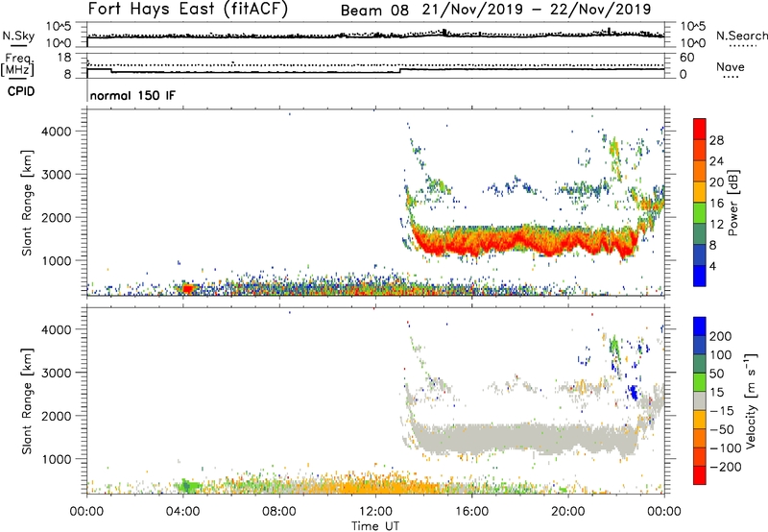Click the Fort Hays East (fitACF) title
768x532 pixels.
pyautogui.click(x=188, y=9)
